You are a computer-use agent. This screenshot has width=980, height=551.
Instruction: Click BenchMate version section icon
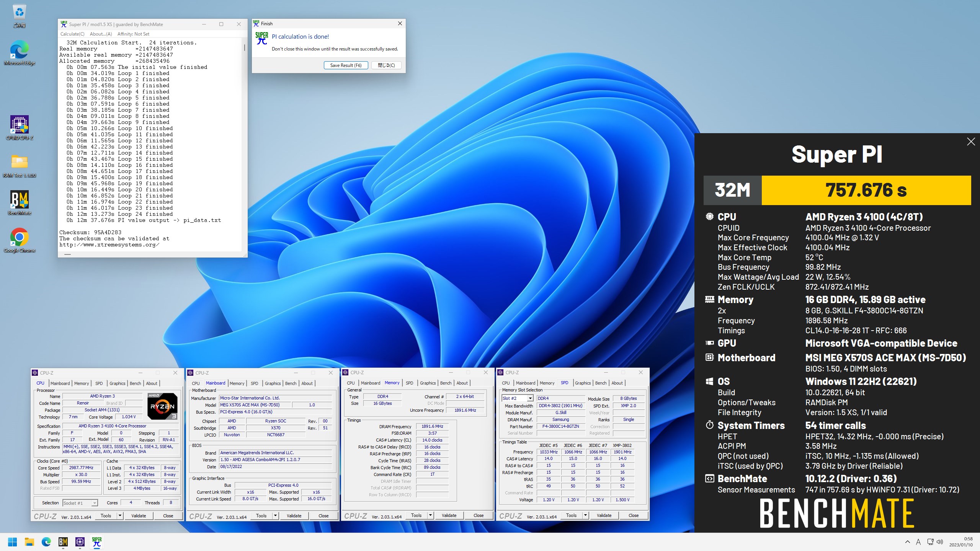click(709, 478)
